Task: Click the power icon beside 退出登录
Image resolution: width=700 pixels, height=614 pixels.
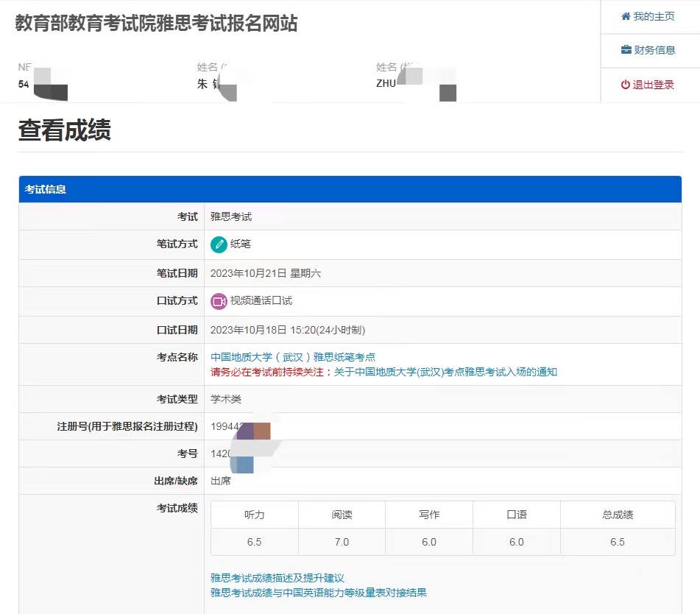Action: coord(626,85)
